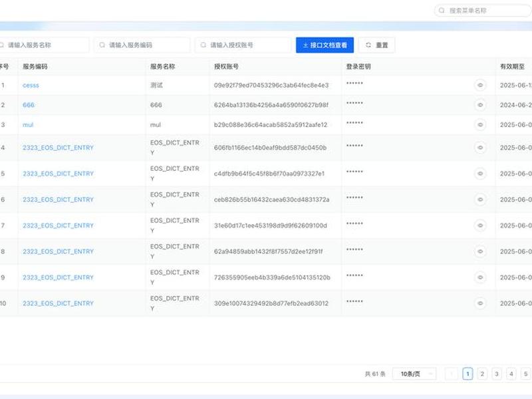This screenshot has height=399, width=532.
Task: Click the 服务名称 column header
Action: tap(162, 66)
